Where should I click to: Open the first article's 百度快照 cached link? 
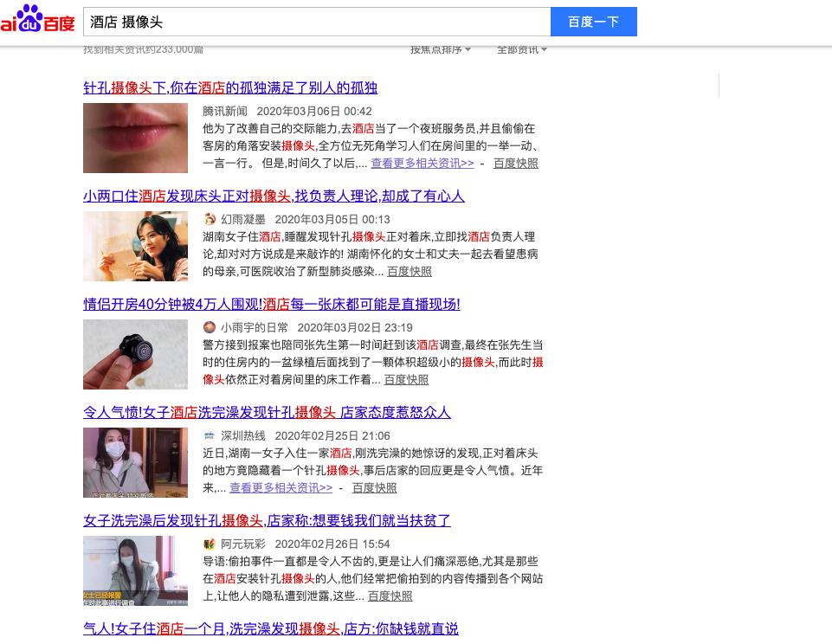[516, 163]
